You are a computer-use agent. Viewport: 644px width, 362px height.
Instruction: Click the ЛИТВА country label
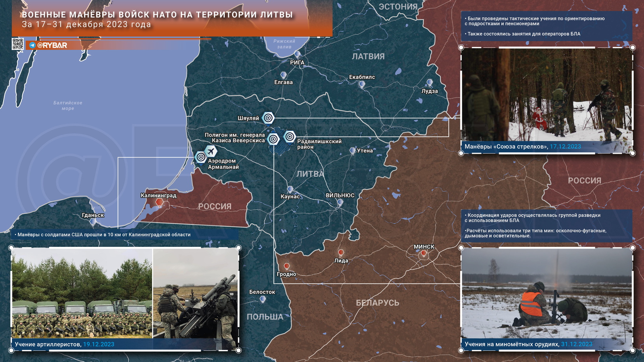(310, 174)
